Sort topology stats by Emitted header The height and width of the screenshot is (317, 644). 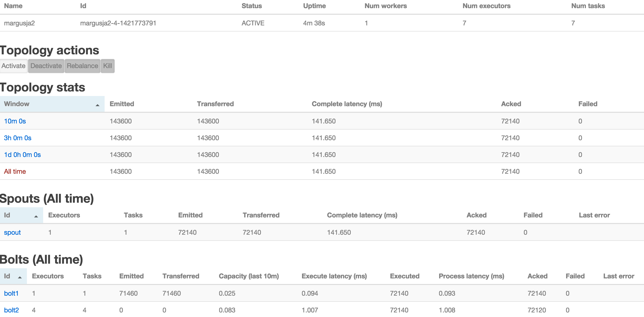122,104
